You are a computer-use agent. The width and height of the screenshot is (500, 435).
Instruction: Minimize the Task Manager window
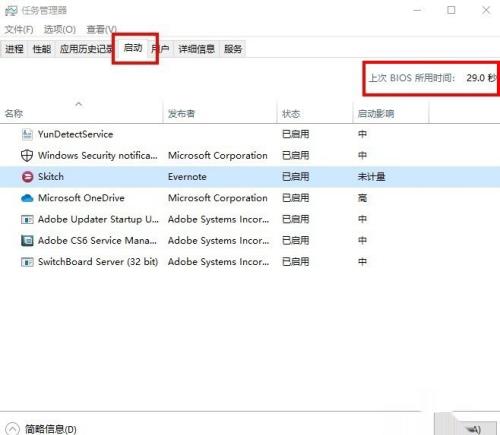(x=417, y=10)
